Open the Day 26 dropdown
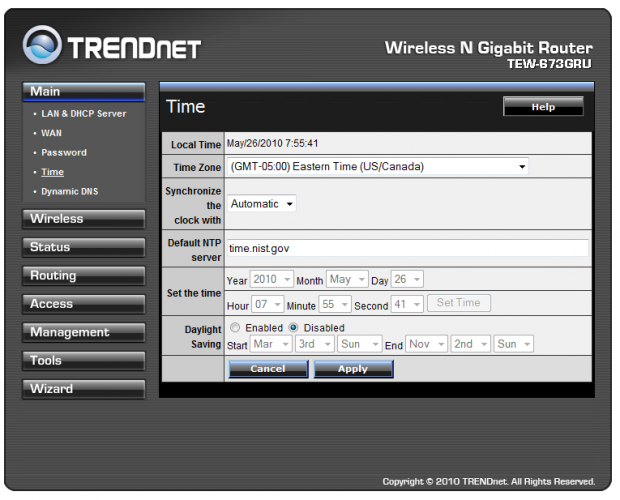The height and width of the screenshot is (500, 620). tap(407, 279)
